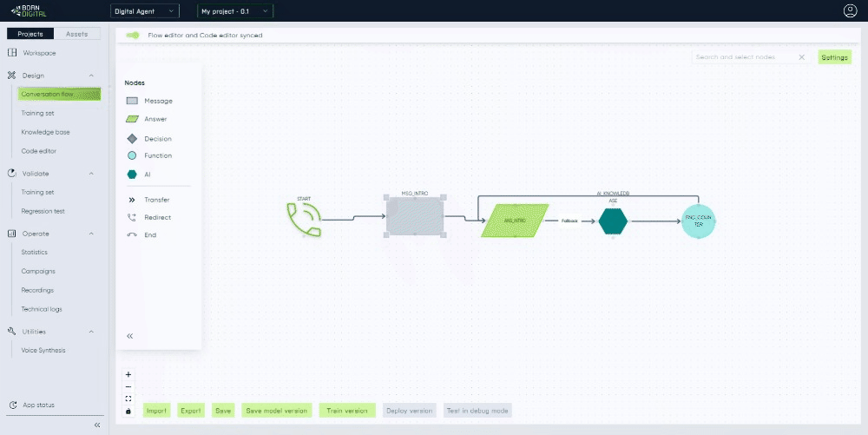Select the Message node icon
This screenshot has width=868, height=435.
point(132,101)
